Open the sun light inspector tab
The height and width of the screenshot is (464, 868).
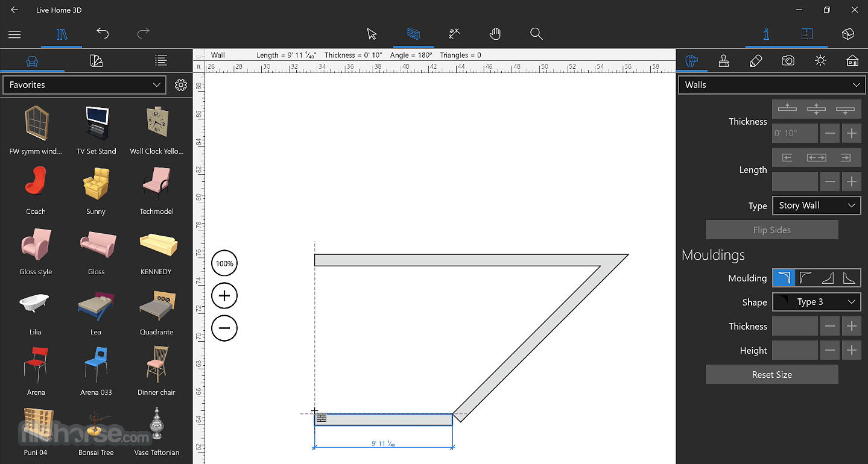click(x=820, y=61)
